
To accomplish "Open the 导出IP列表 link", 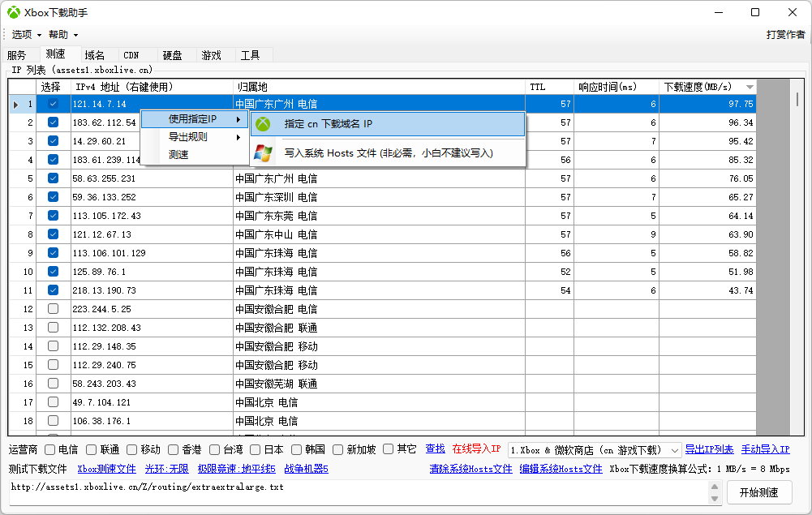I will point(709,449).
